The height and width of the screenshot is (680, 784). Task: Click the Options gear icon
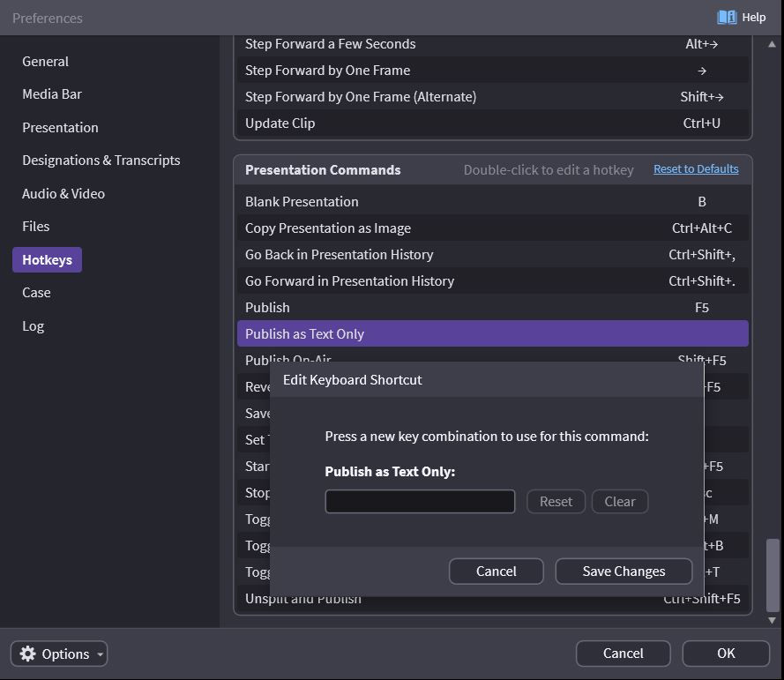coord(27,654)
